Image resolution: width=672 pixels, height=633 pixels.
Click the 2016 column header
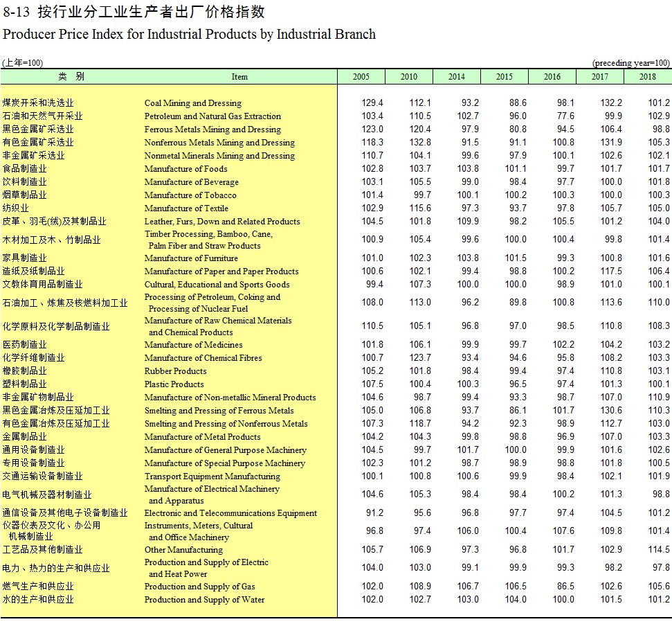pos(552,77)
